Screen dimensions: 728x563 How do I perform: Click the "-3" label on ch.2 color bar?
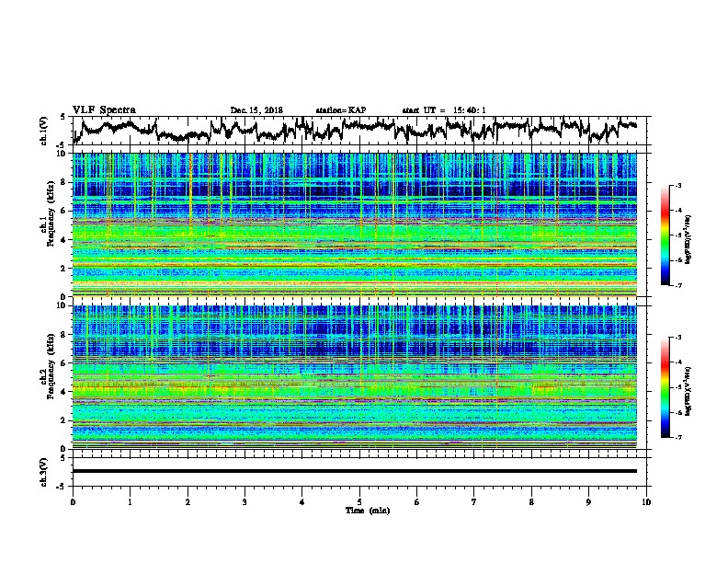678,338
